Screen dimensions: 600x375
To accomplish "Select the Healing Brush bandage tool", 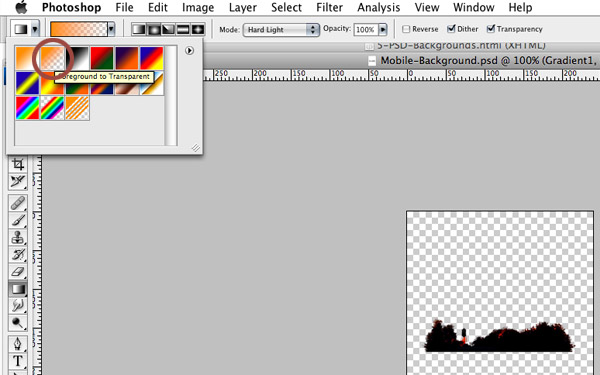I will 18,203.
